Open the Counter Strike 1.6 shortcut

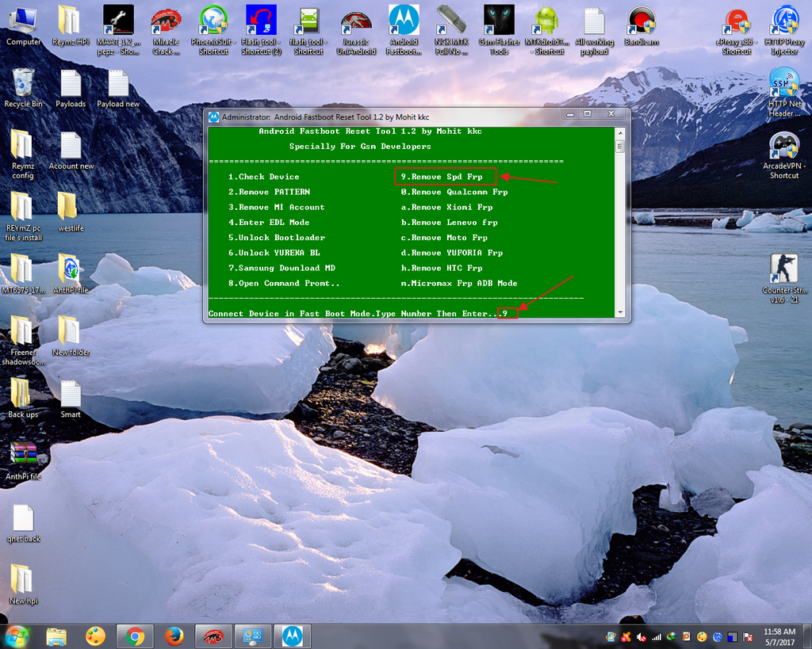pyautogui.click(x=784, y=269)
